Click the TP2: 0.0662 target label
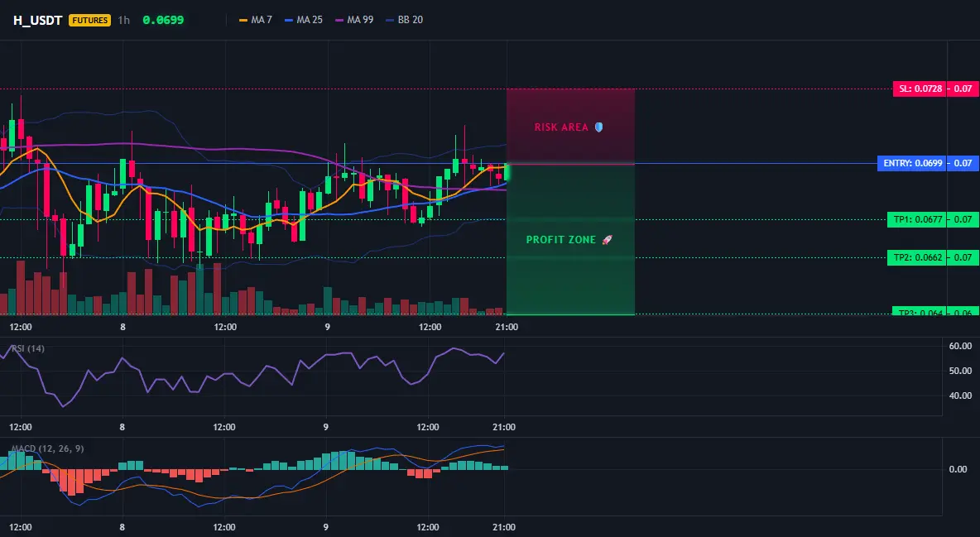Viewport: 980px width, 537px height. pos(917,257)
